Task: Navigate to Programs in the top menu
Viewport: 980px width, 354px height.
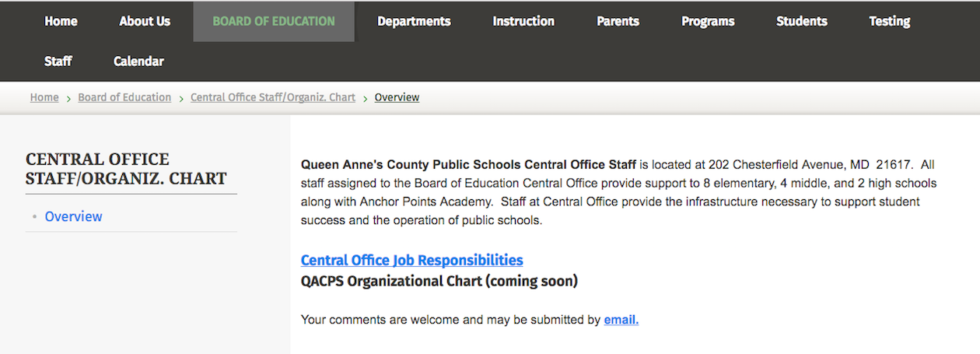Action: 708,22
